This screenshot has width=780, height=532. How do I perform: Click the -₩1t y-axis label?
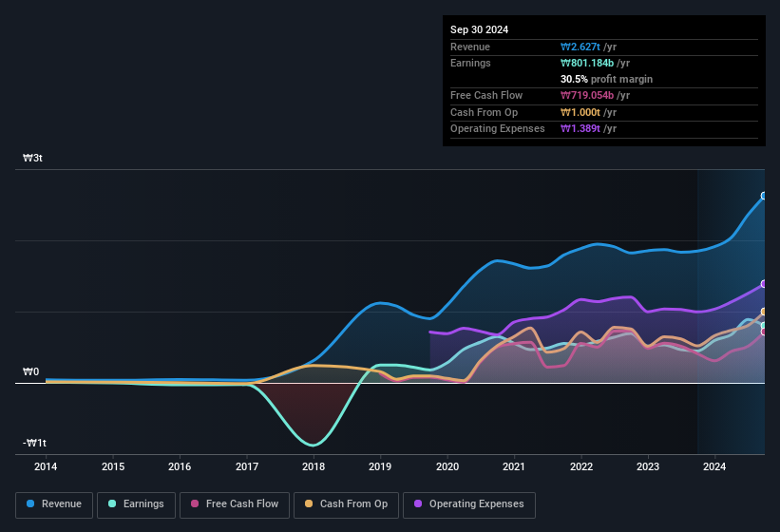tap(34, 443)
